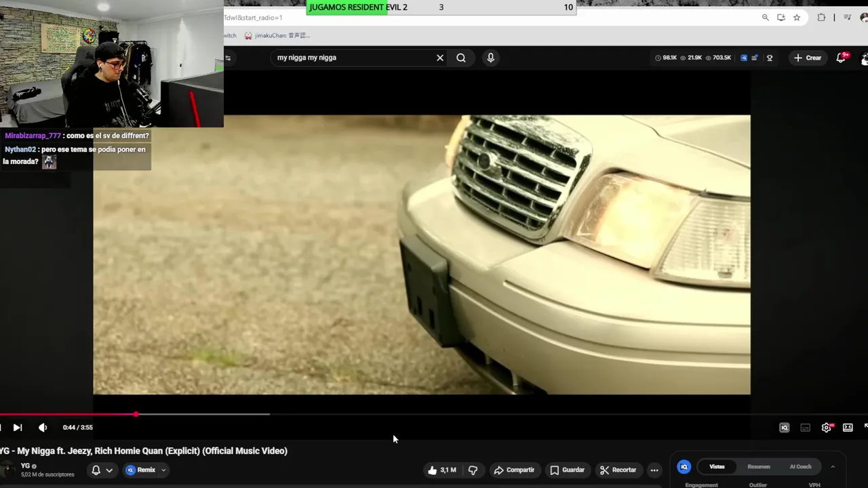Toggle subtitles in the player controls

point(806,428)
